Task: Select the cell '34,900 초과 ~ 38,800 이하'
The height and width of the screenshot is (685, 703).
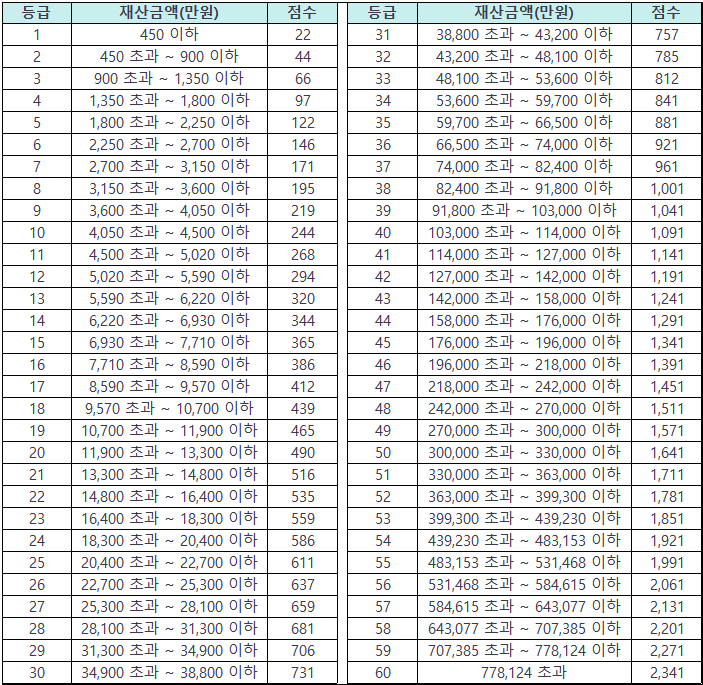Action: click(169, 672)
